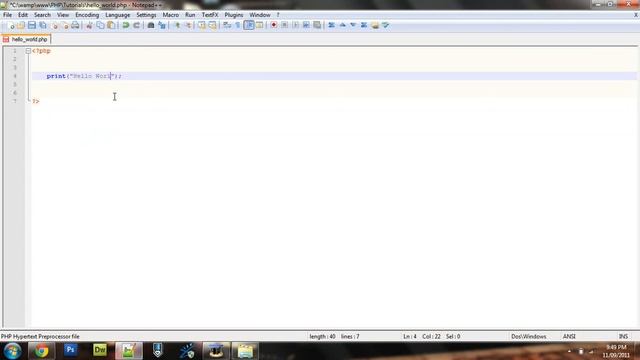Open the Run menu
The height and width of the screenshot is (360, 640).
190,15
